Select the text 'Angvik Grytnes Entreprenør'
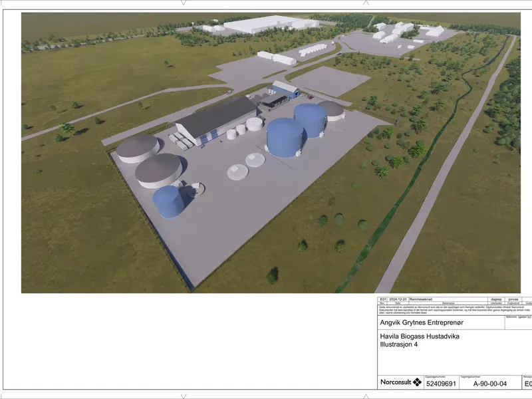Image resolution: width=532 pixels, height=399 pixels. (422, 323)
